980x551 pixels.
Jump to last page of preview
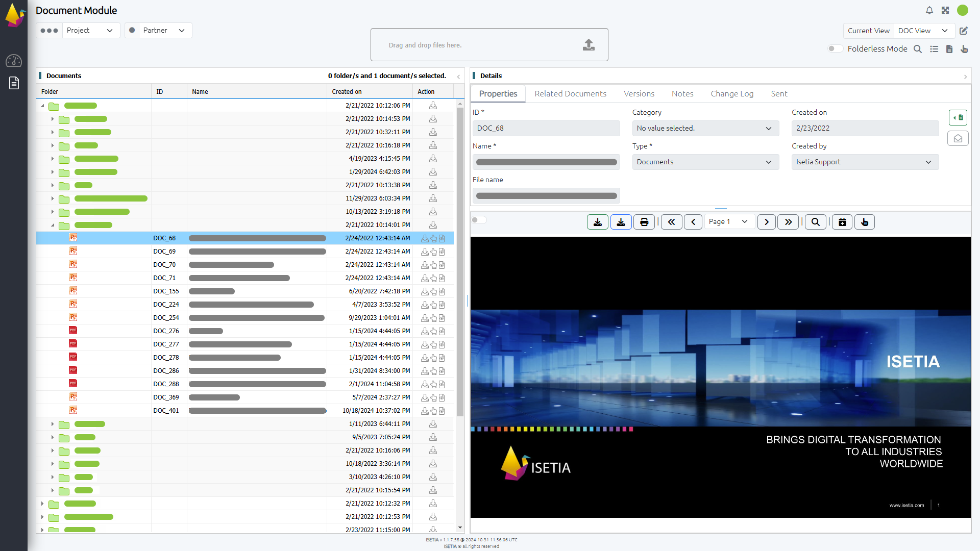tap(788, 222)
